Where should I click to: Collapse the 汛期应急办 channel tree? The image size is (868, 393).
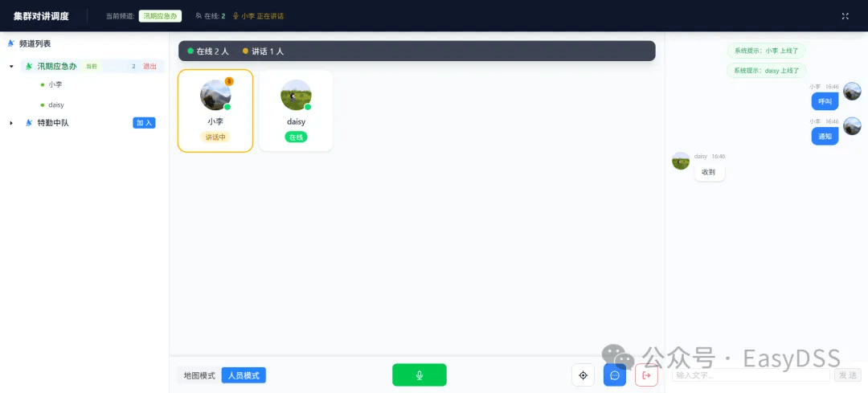(x=11, y=67)
